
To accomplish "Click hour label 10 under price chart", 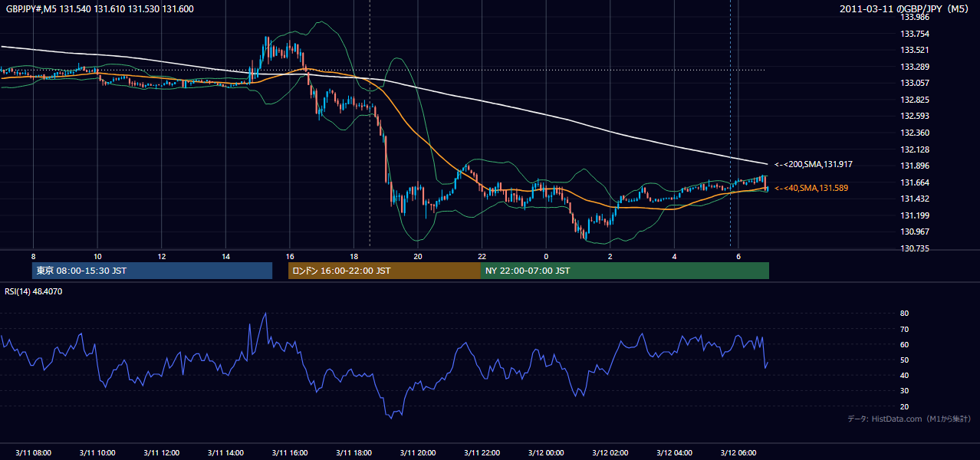I will (97, 256).
